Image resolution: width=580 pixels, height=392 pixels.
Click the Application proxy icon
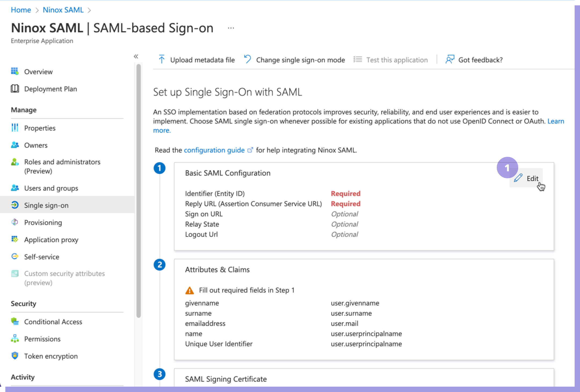(15, 239)
